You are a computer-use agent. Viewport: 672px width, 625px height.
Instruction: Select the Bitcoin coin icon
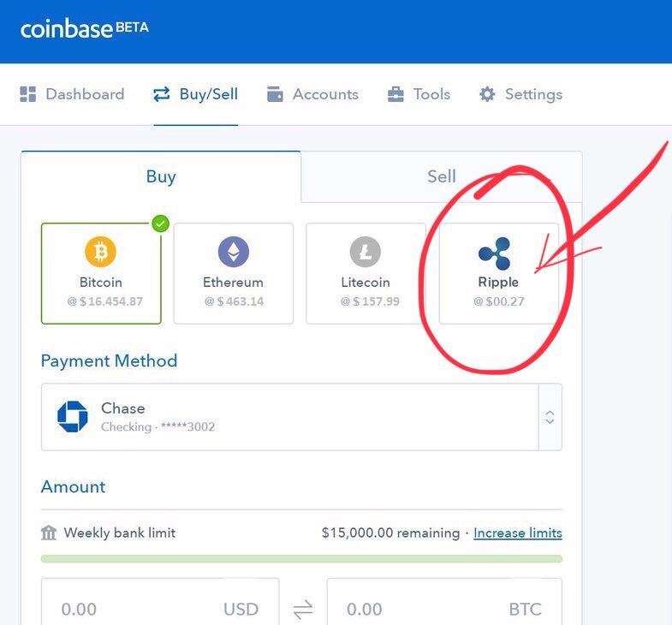100,252
